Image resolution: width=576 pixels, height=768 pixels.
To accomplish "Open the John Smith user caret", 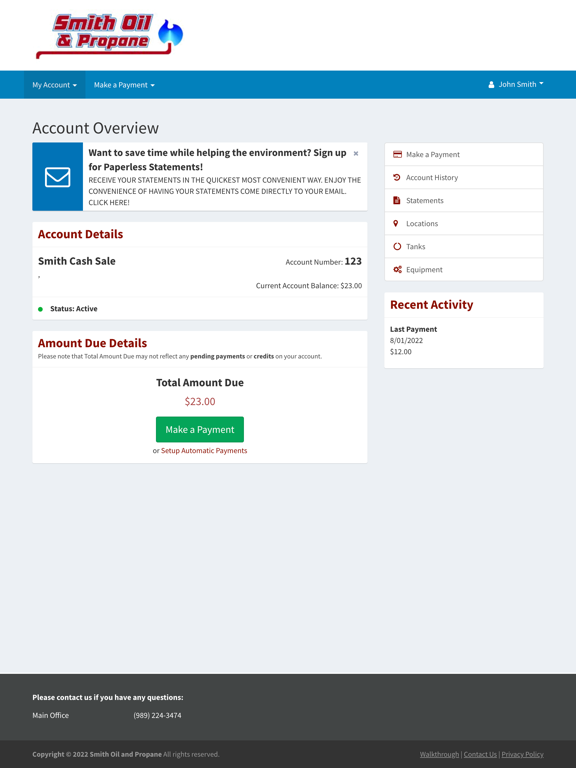I will [541, 84].
